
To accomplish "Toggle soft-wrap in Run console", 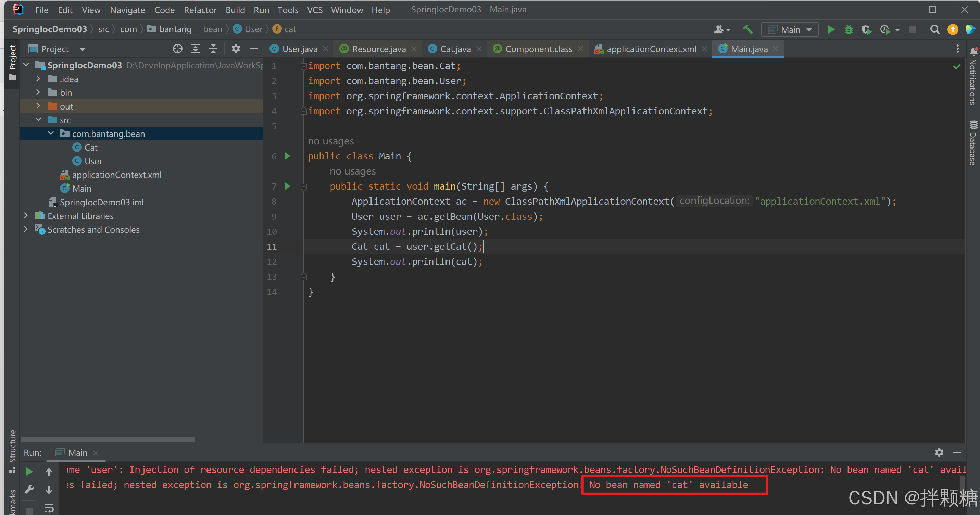I will click(49, 508).
